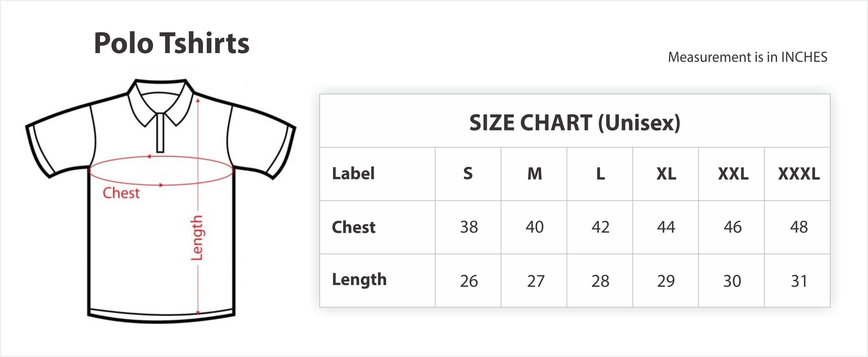868x357 pixels.
Task: Click the red Chest label on shirt
Action: pyautogui.click(x=121, y=193)
